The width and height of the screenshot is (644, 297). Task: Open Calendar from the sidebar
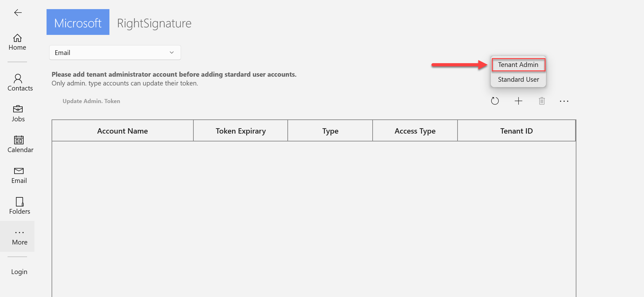[x=20, y=144]
